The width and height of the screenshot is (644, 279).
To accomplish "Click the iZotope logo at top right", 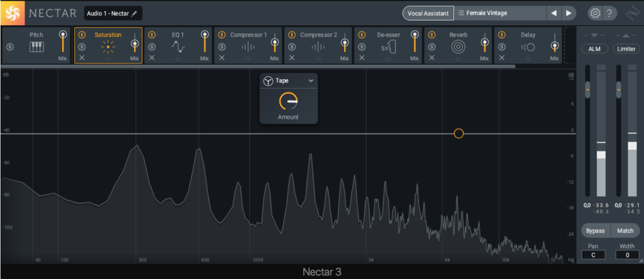I will click(631, 14).
